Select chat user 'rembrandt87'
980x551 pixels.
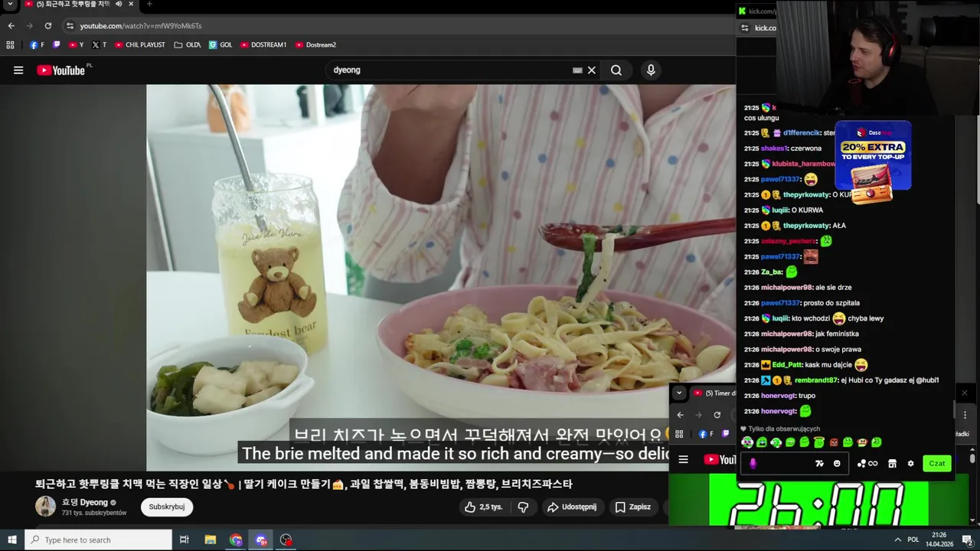(x=815, y=380)
